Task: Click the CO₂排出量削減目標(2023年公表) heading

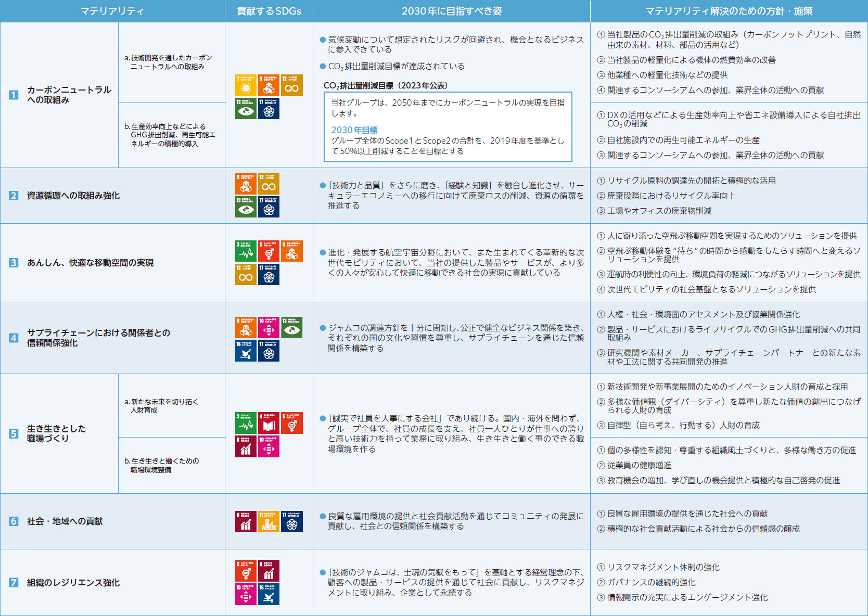Action: pyautogui.click(x=386, y=86)
